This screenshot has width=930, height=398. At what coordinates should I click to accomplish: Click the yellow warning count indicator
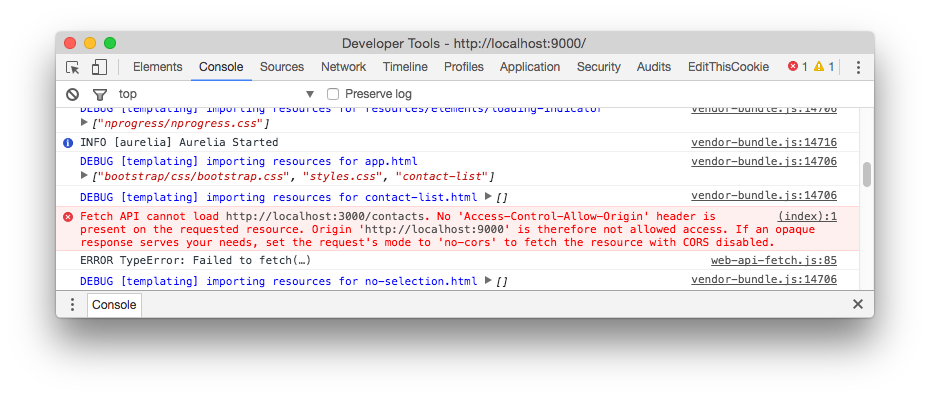824,66
